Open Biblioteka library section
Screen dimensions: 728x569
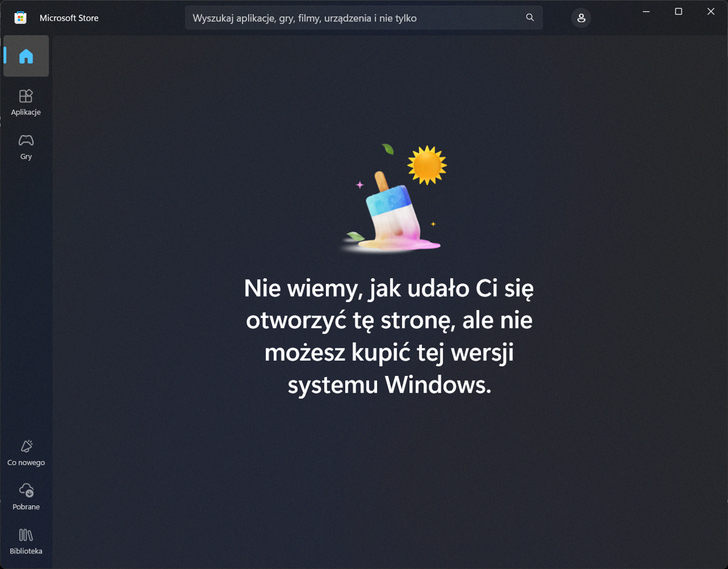26,541
